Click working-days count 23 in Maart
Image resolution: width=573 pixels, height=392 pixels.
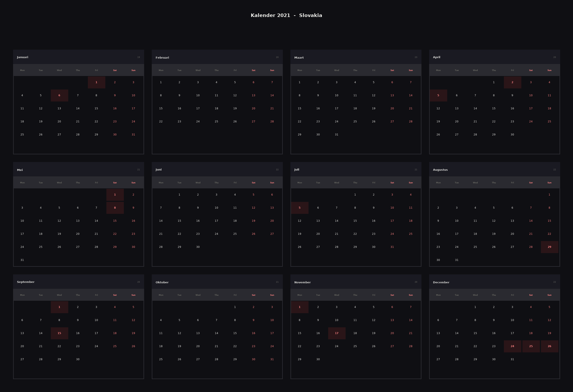[x=416, y=57]
